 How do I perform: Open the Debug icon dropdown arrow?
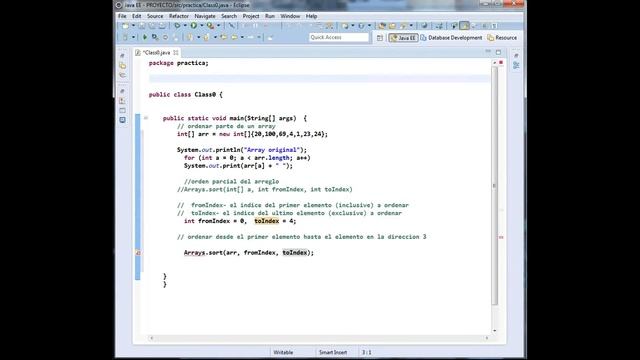185,26
